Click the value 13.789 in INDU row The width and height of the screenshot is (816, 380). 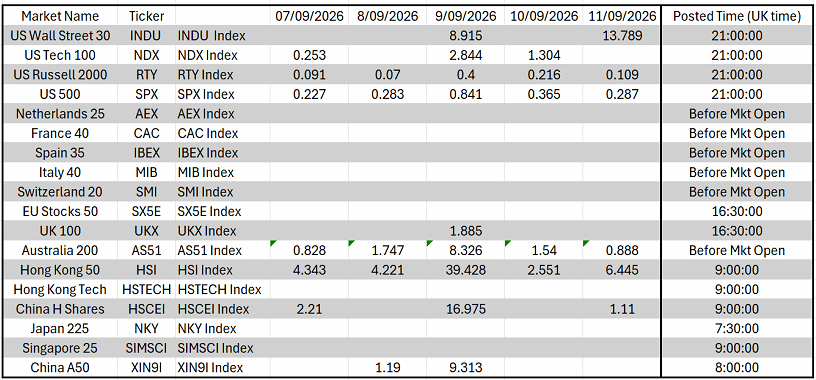pyautogui.click(x=621, y=36)
